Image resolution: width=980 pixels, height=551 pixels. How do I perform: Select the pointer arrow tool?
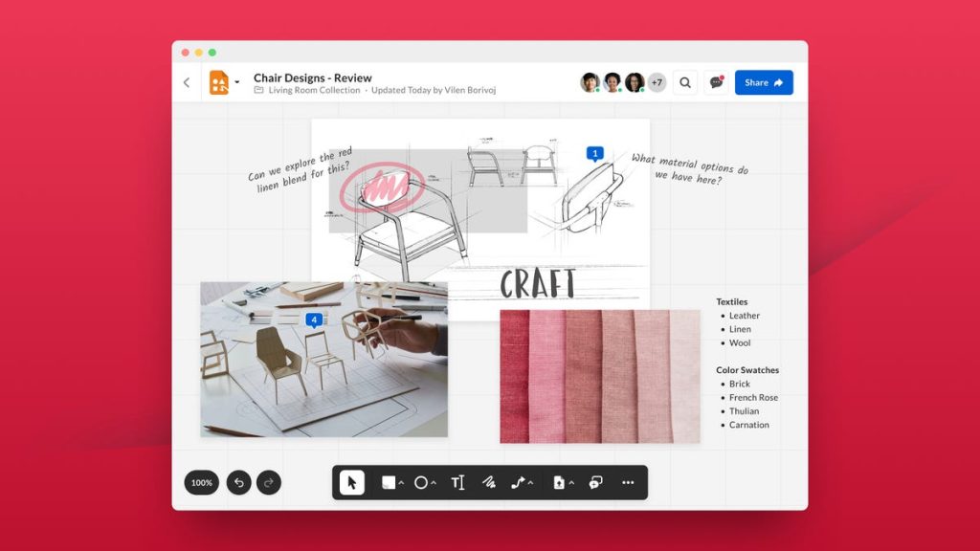coord(352,483)
